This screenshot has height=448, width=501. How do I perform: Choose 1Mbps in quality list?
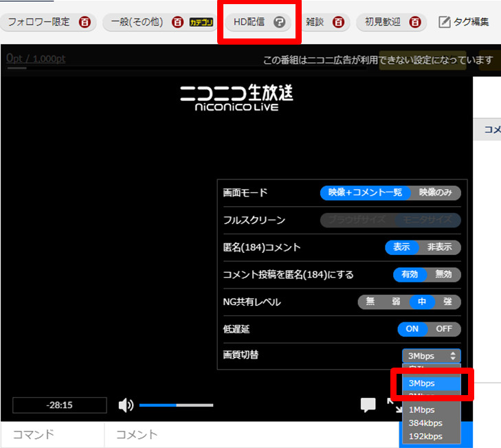(x=432, y=410)
